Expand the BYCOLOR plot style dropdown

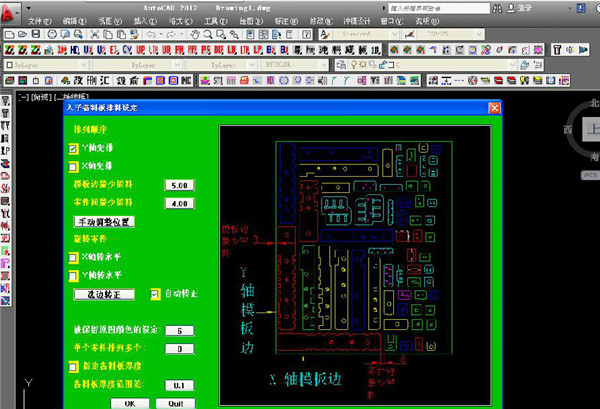point(295,65)
